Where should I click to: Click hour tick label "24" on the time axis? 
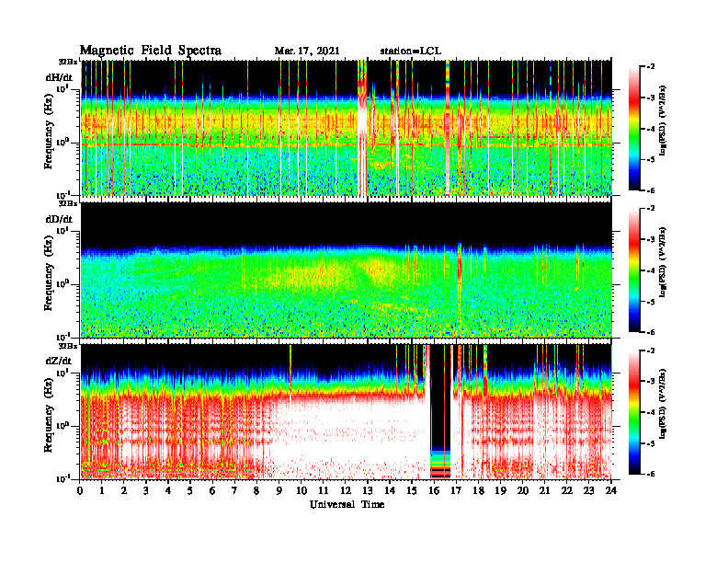pos(611,491)
